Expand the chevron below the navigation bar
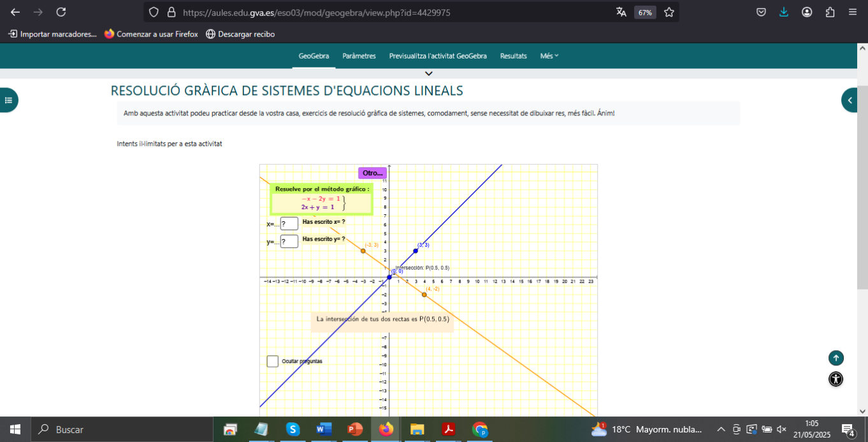868x442 pixels. click(x=429, y=74)
